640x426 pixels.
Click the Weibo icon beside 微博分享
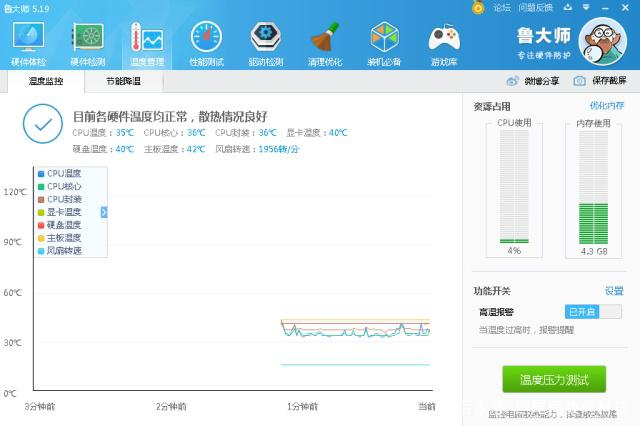pyautogui.click(x=512, y=81)
